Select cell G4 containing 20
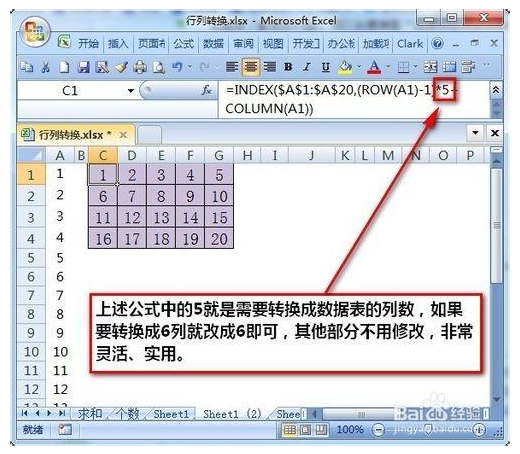 pyautogui.click(x=219, y=239)
